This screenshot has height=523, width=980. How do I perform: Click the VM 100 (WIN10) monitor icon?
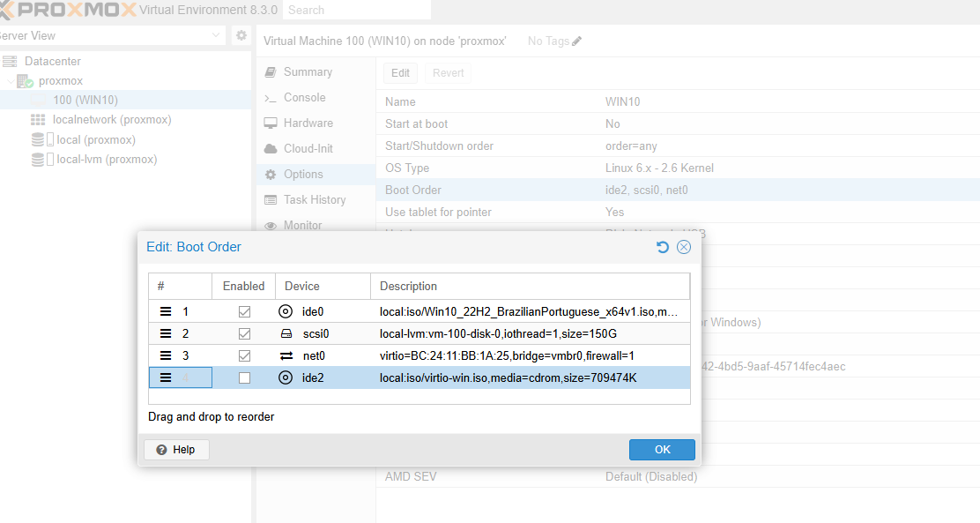pyautogui.click(x=39, y=100)
